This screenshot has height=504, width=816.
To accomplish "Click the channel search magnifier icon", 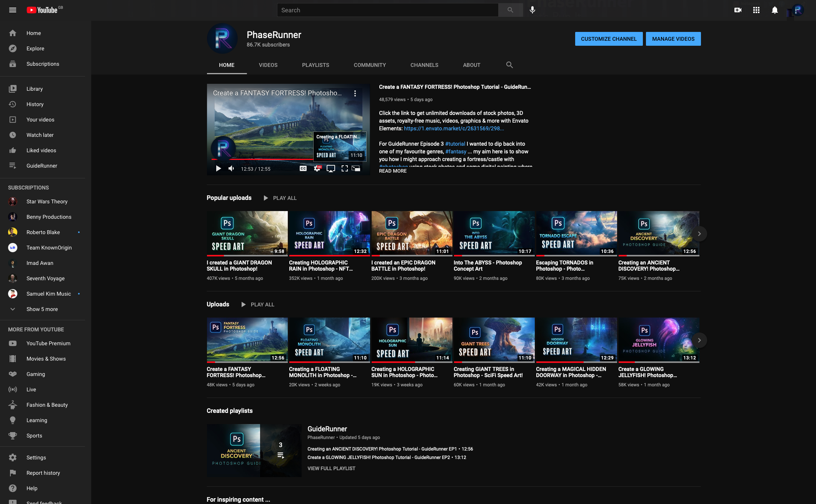I will [x=509, y=65].
